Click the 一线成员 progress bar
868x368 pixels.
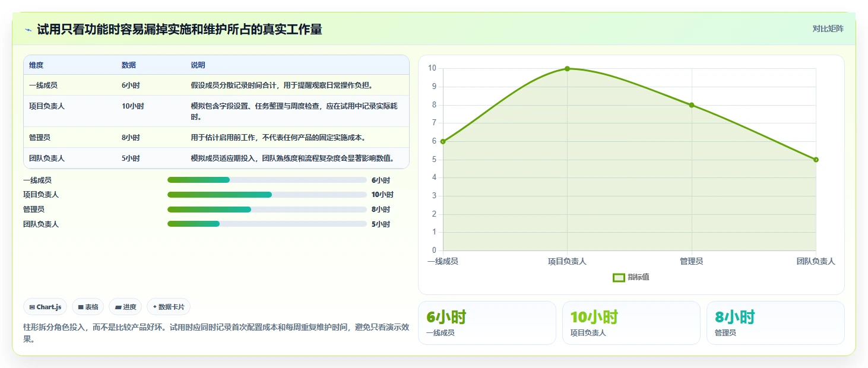[267, 180]
